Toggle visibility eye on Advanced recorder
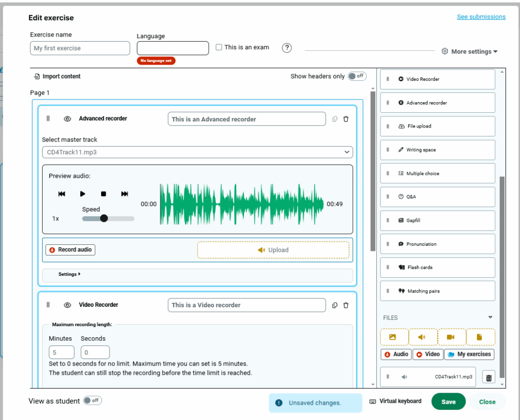520x420 pixels. [x=67, y=119]
